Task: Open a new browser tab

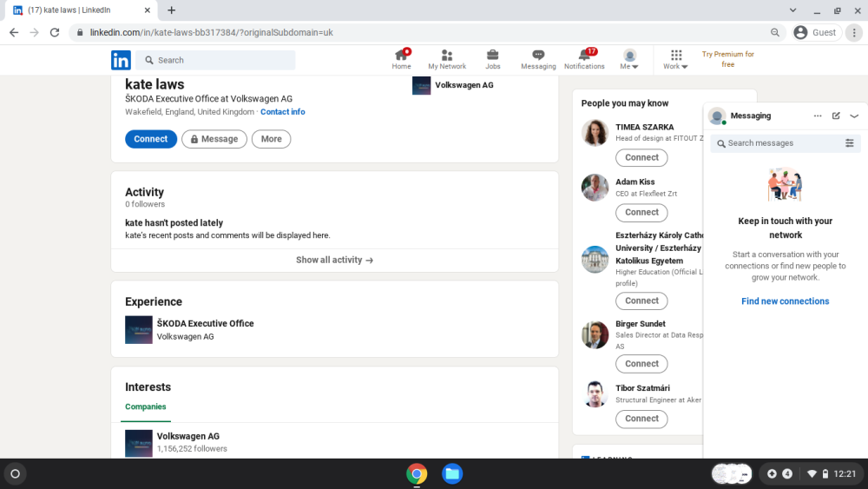Action: point(172,10)
